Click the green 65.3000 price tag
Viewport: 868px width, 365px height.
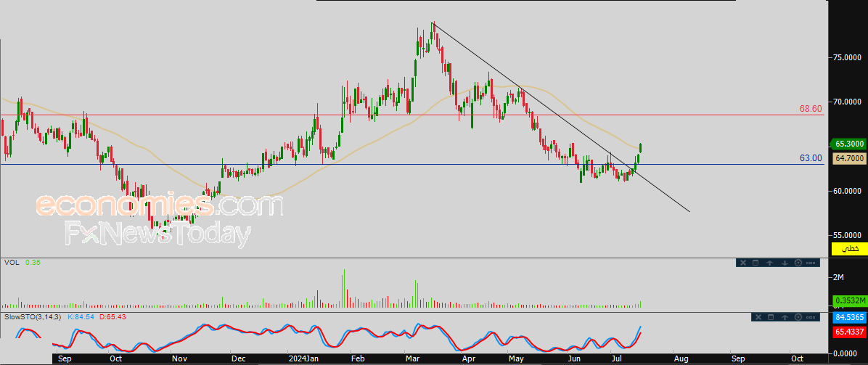[848, 144]
